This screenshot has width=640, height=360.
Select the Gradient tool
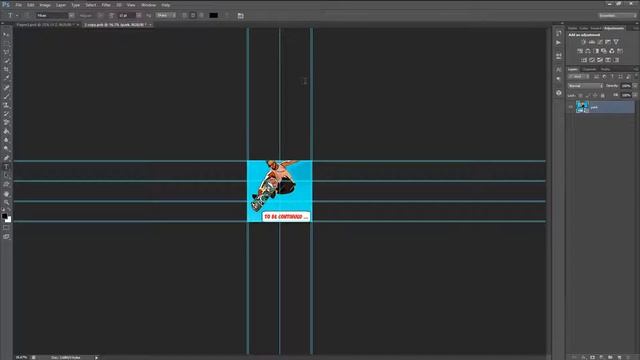pyautogui.click(x=6, y=131)
